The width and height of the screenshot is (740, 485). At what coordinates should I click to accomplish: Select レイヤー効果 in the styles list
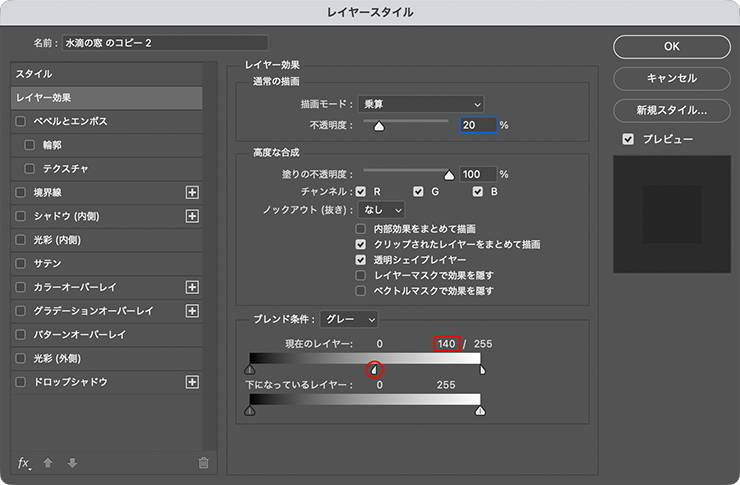[x=108, y=98]
